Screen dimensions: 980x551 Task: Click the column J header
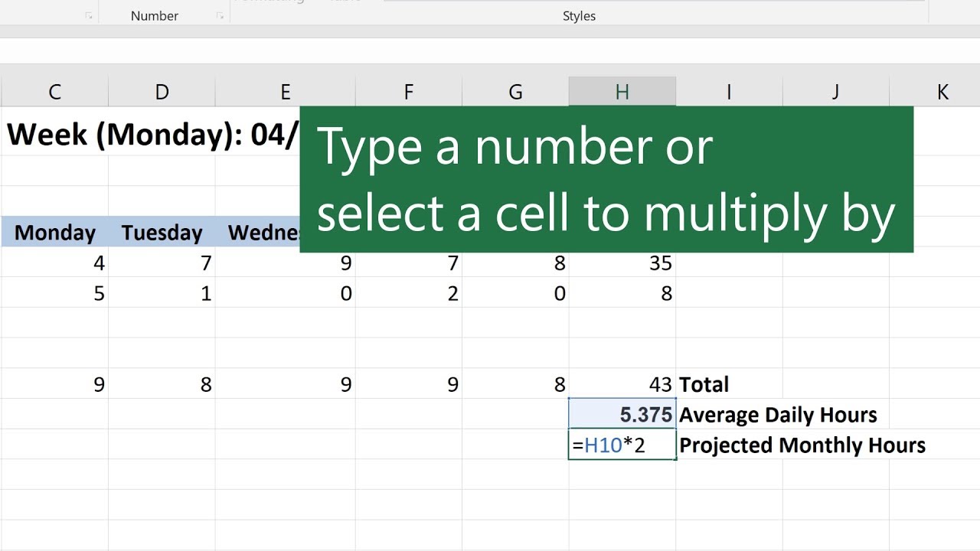pos(835,92)
